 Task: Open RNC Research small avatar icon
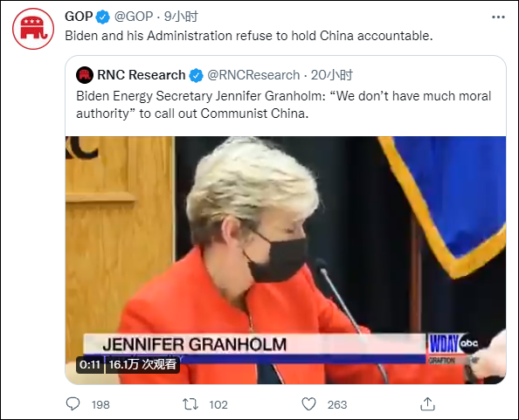click(x=85, y=75)
